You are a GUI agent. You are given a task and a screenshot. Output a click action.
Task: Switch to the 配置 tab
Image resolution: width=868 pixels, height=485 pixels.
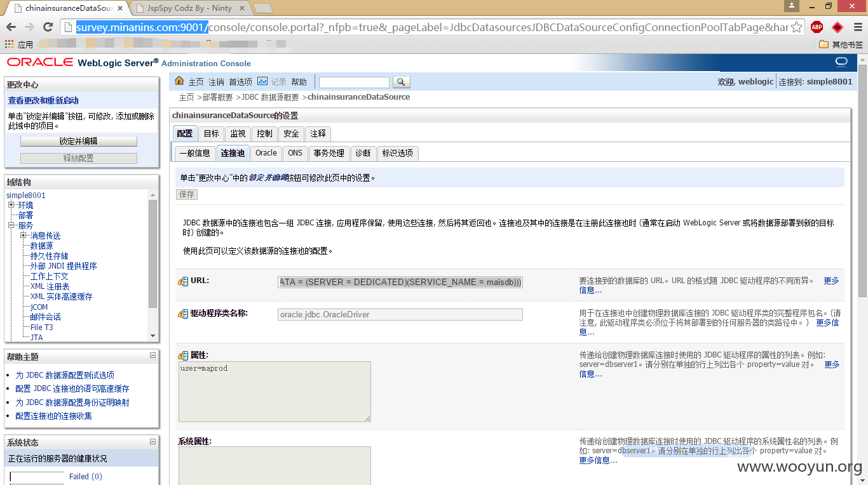(x=185, y=133)
